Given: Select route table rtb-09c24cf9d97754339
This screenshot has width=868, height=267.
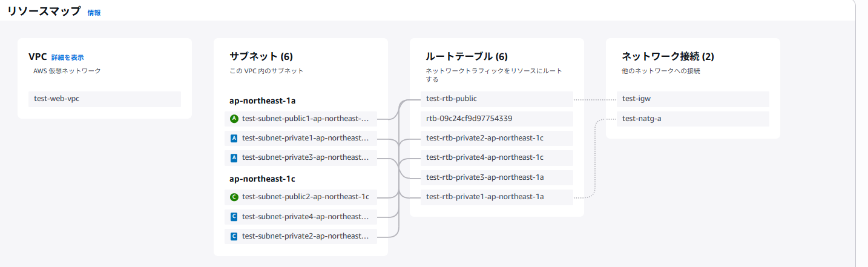Looking at the screenshot, I should coord(496,119).
